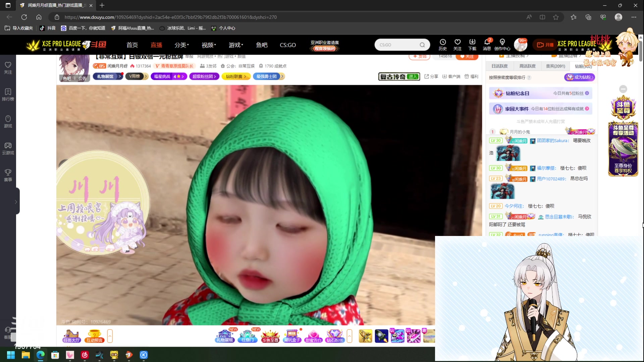
Task: Open the 客户端 link
Action: [x=451, y=76]
